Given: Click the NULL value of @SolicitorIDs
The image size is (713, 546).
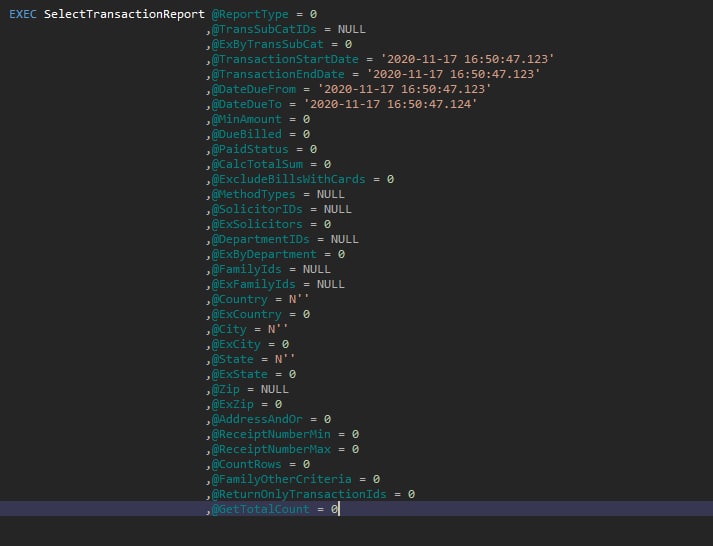Looking at the screenshot, I should [337, 209].
